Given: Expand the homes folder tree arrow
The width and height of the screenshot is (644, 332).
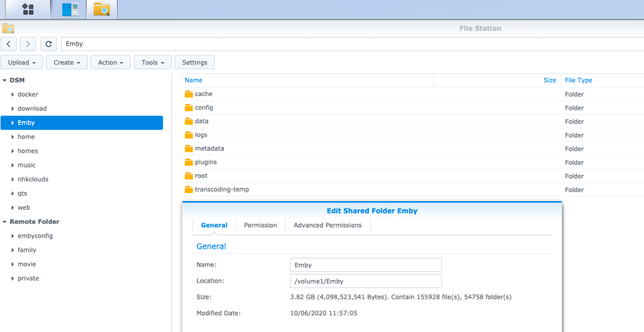Looking at the screenshot, I should [12, 151].
